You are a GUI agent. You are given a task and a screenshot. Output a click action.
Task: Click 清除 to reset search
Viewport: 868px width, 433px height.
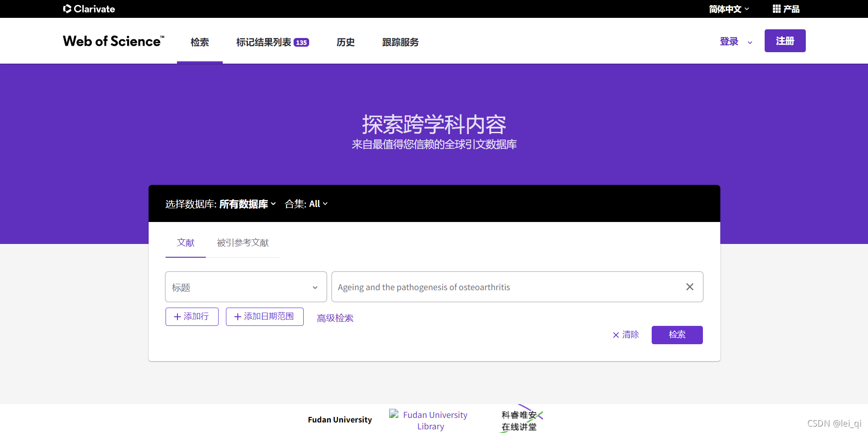coord(626,335)
